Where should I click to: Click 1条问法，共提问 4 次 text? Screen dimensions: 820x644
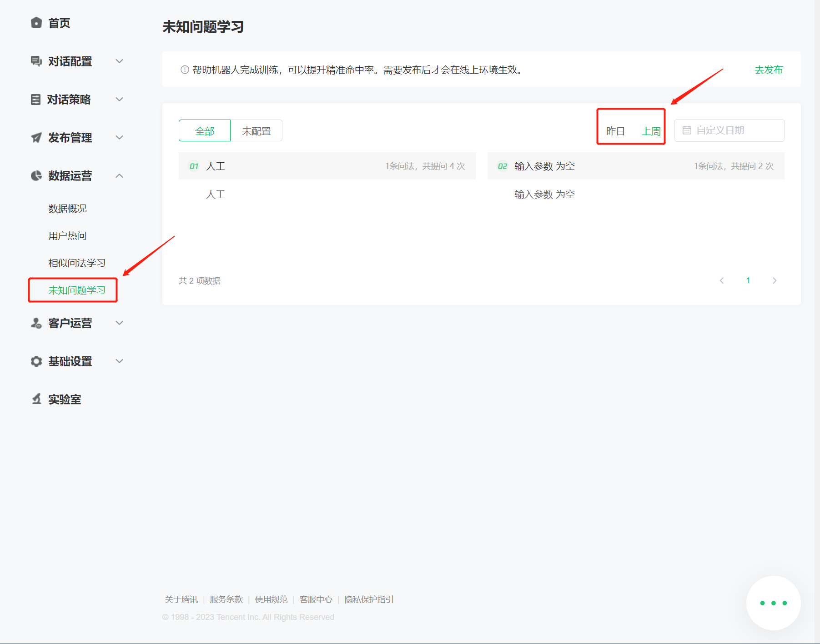pos(425,166)
